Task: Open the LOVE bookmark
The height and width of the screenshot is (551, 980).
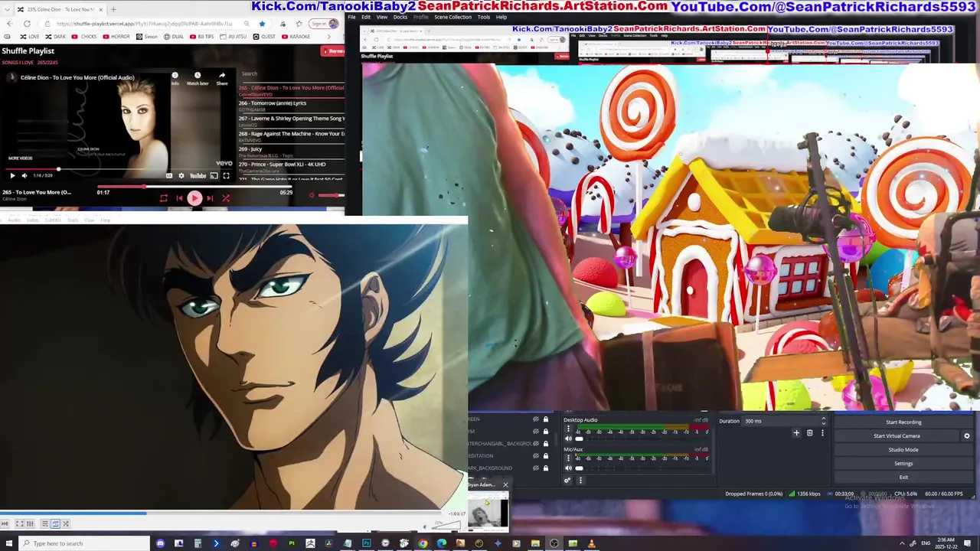Action: tap(30, 37)
